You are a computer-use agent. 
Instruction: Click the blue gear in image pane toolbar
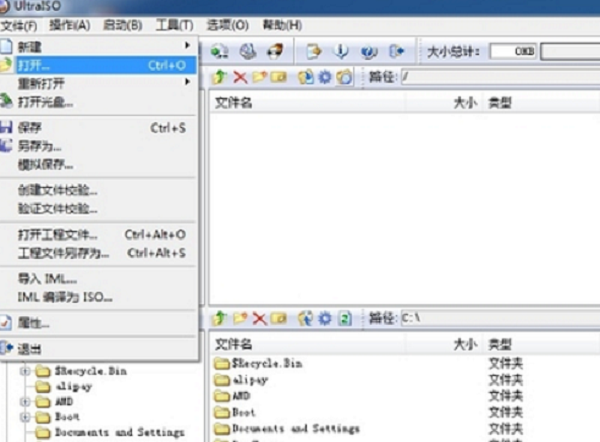click(x=325, y=77)
